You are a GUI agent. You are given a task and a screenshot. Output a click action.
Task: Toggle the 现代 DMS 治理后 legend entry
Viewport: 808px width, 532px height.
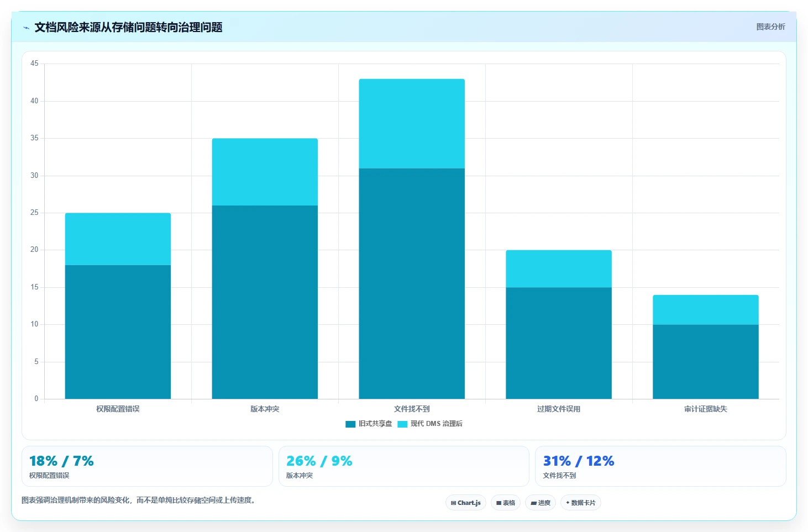[430, 424]
